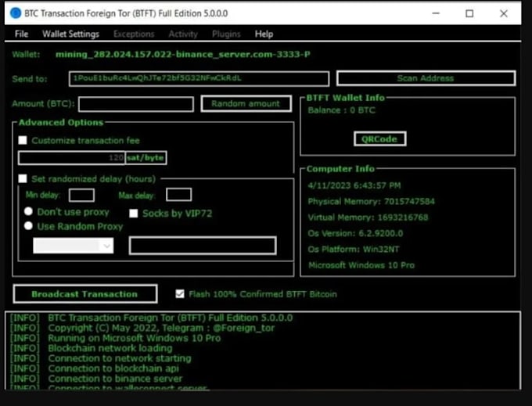This screenshot has height=406, width=532.
Task: Enable Set randomized delay checkbox
Action: coord(23,178)
